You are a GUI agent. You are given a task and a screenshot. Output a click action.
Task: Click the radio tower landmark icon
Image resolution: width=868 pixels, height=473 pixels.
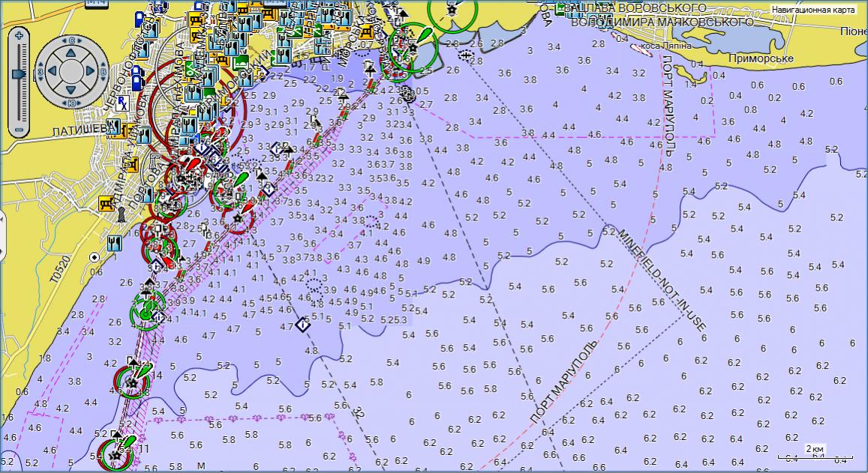tap(121, 216)
